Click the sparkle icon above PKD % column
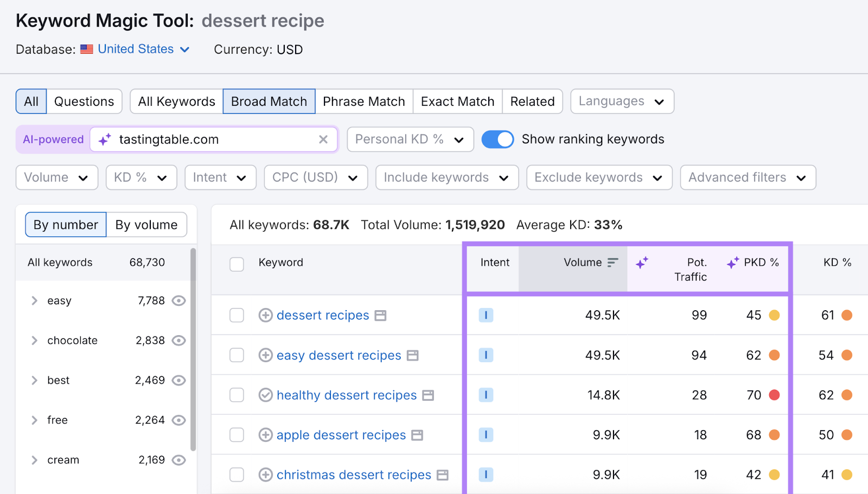Viewport: 868px width, 494px height. (x=733, y=262)
